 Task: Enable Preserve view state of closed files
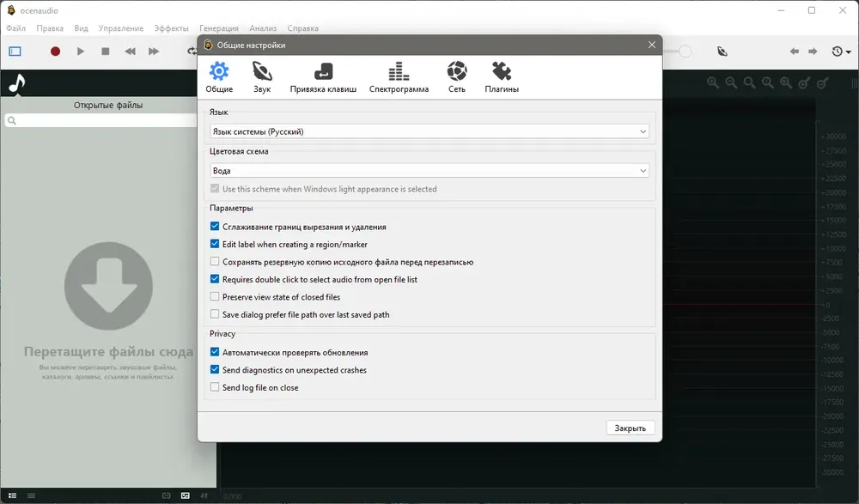coord(215,297)
